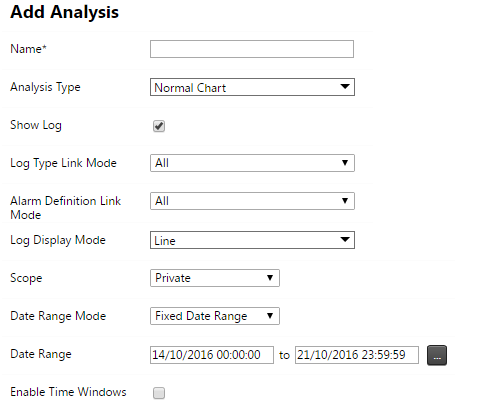Click the Analysis Type dropdown arrow

point(345,87)
